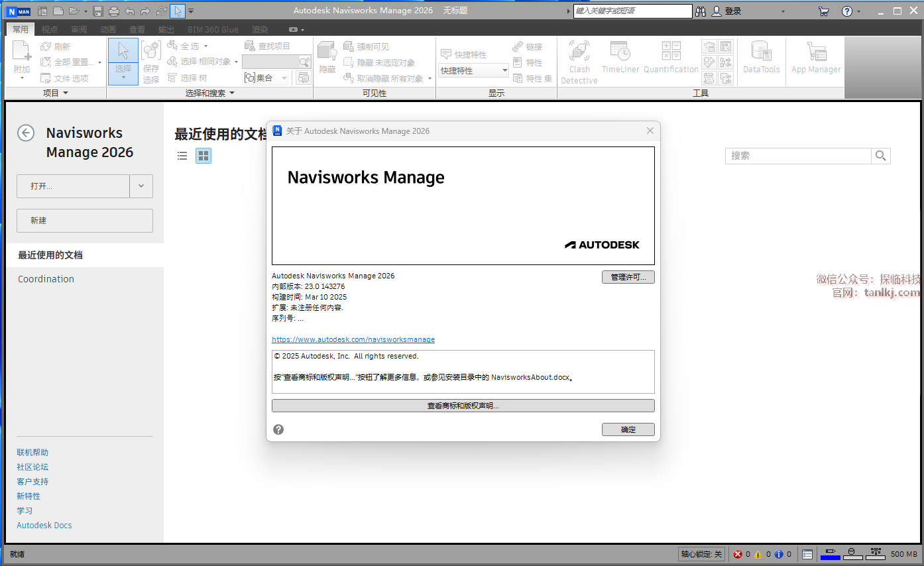
Task: Click the view trademarks and copyright (查看商标和版权声明) button
Action: point(463,406)
